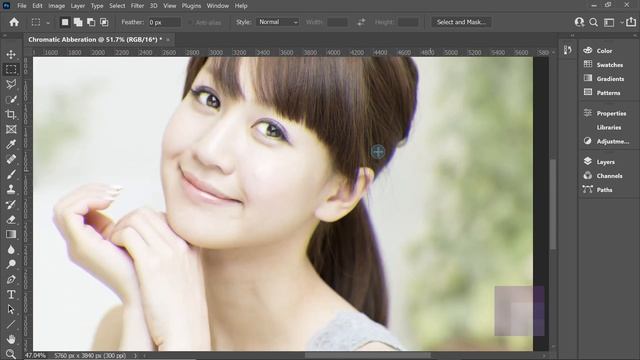Open the Channels panel

(x=608, y=176)
